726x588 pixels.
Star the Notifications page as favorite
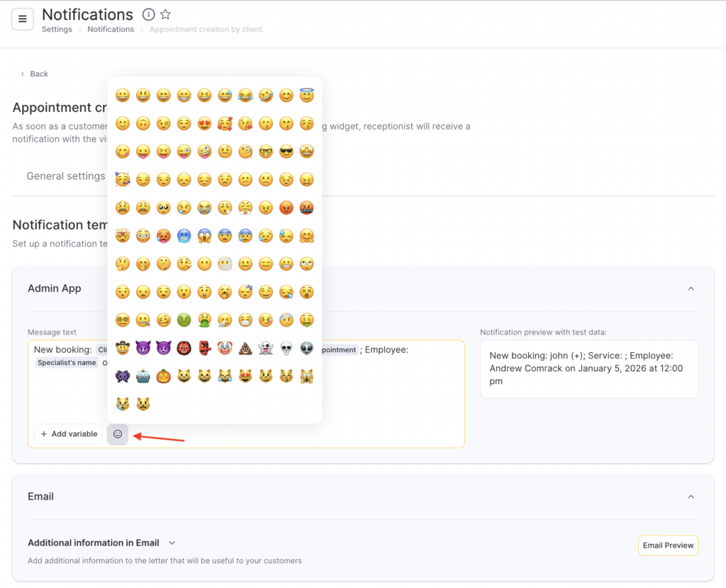pos(165,14)
